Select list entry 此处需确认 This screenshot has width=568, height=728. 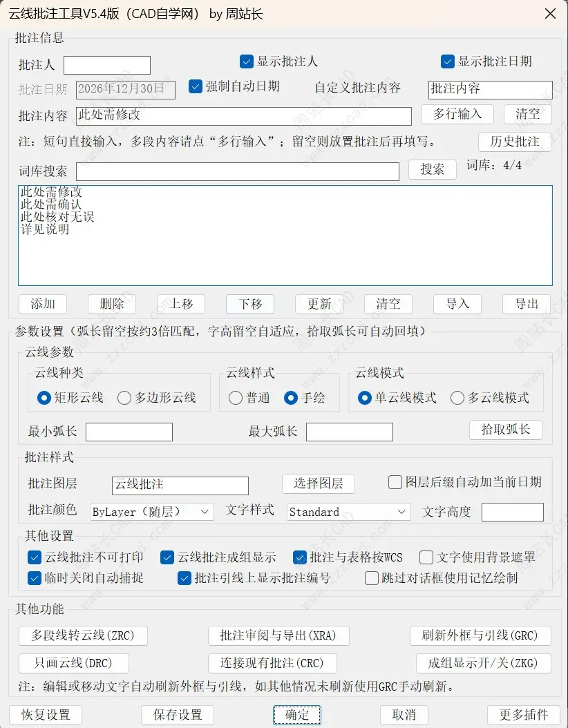[51, 204]
